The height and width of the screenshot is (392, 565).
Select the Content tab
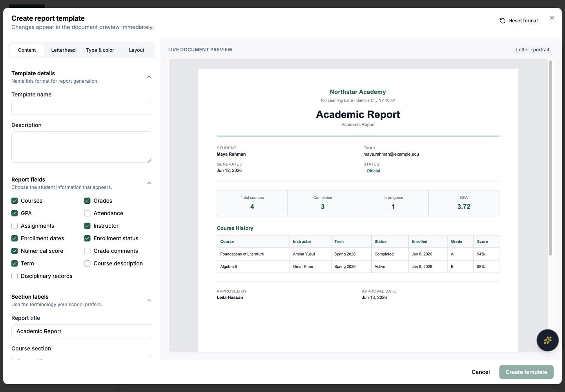pos(27,50)
